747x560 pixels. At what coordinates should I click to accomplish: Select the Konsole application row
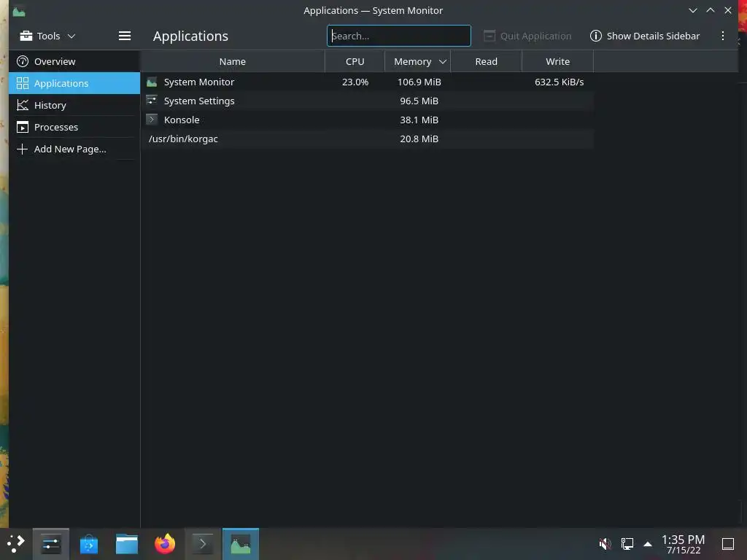(x=368, y=120)
